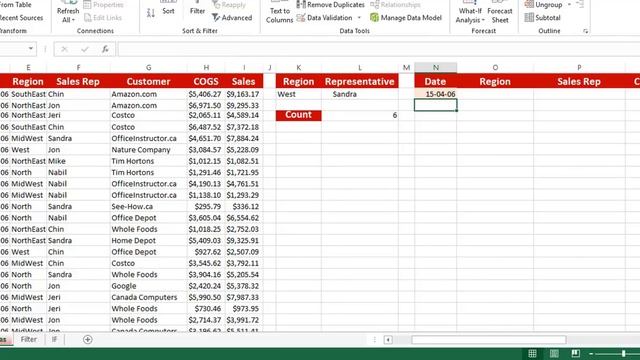Select Sales Rep Mike cell
Image resolution: width=640 pixels, height=360 pixels.
click(x=78, y=161)
